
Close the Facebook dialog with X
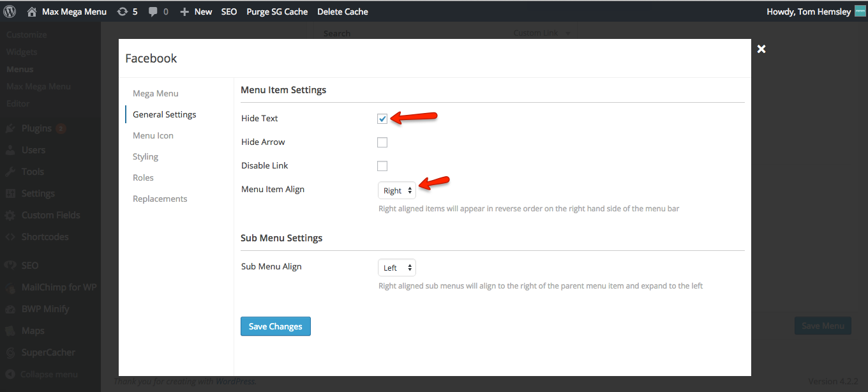tap(761, 49)
